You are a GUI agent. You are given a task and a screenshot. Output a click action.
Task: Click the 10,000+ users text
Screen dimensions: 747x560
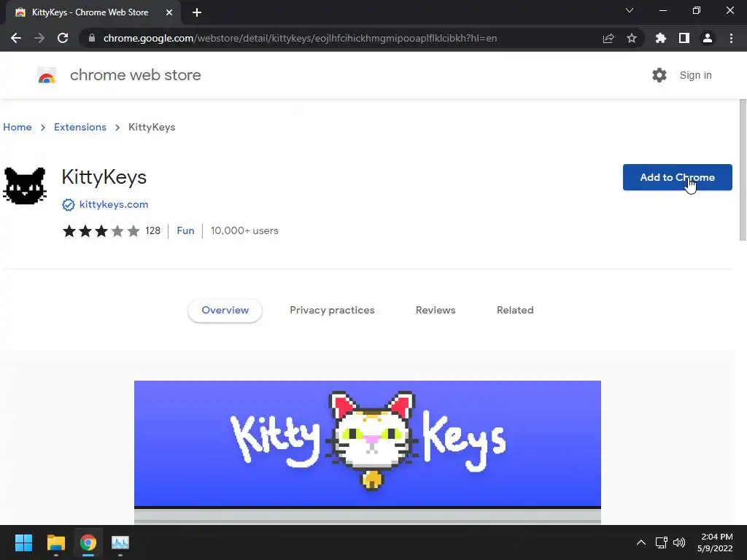[x=244, y=231]
